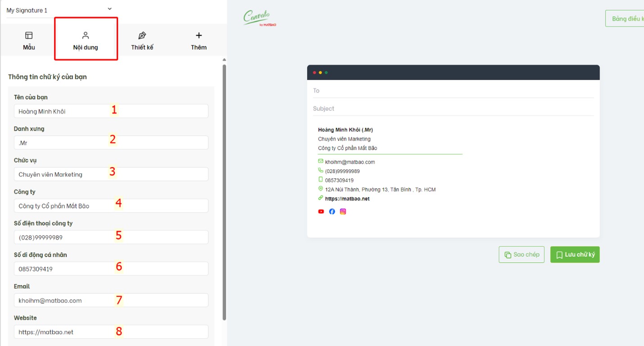Click the Sao chép button
This screenshot has width=644, height=346.
tap(522, 255)
